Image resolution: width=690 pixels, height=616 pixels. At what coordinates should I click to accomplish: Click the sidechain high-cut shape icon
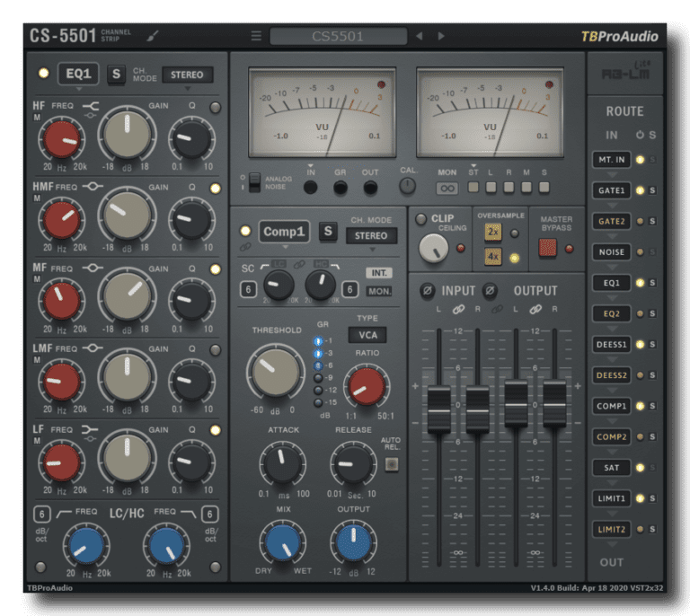click(x=335, y=266)
